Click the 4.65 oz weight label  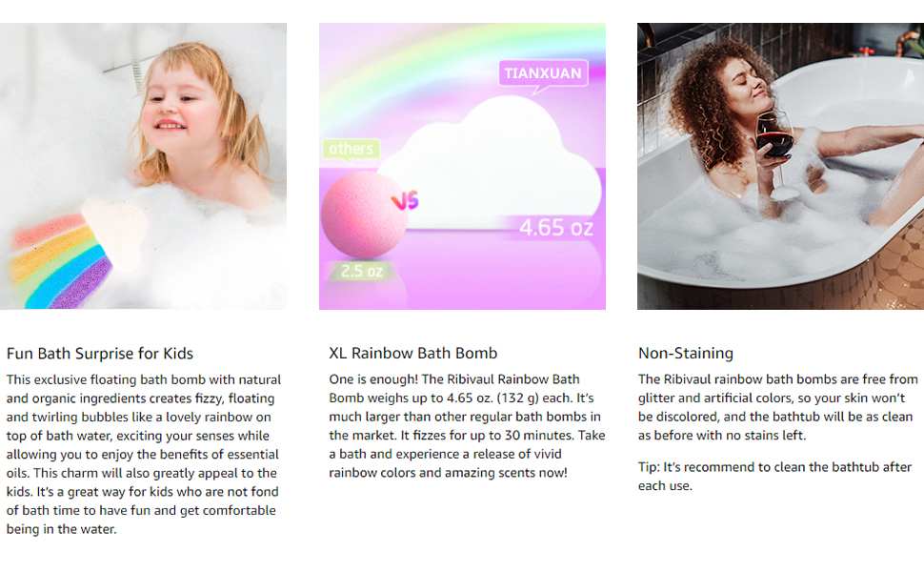point(555,228)
